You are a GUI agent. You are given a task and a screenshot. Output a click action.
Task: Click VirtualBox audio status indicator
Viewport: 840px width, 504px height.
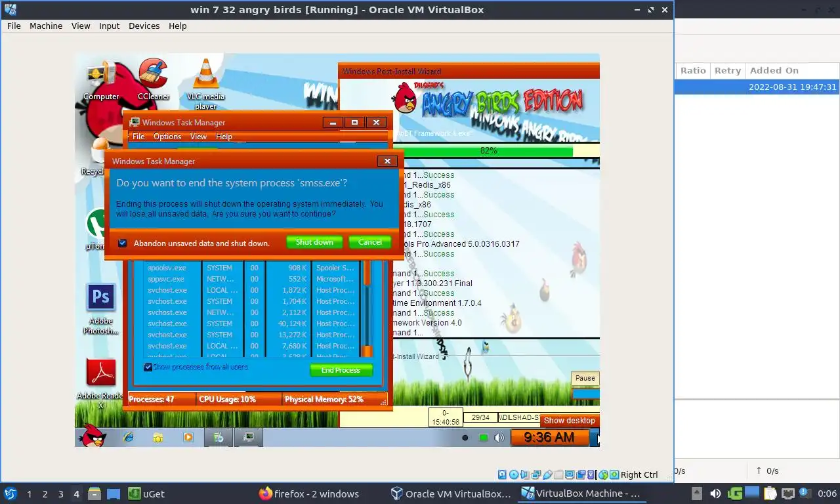pyautogui.click(x=525, y=474)
